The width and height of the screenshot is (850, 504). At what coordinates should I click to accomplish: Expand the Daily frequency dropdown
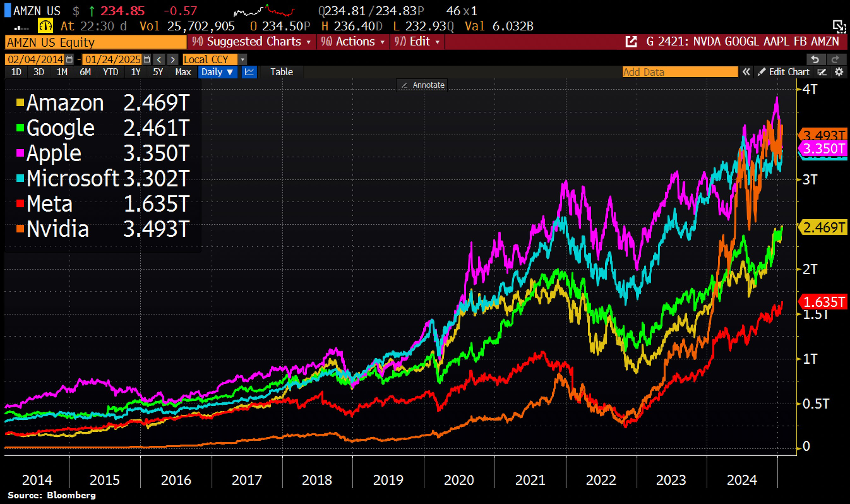(217, 72)
